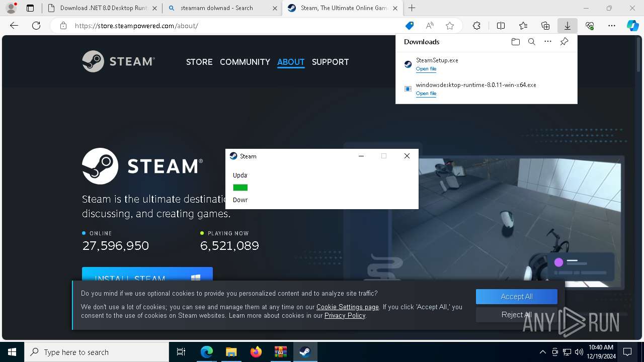The height and width of the screenshot is (362, 644).
Task: Open File Explorer from the taskbar
Action: tap(231, 352)
